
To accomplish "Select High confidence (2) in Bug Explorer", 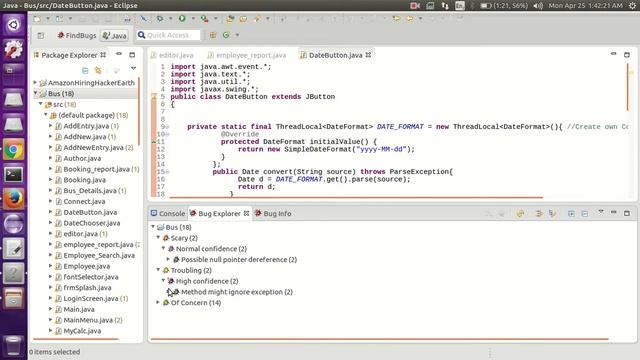I will 207,281.
